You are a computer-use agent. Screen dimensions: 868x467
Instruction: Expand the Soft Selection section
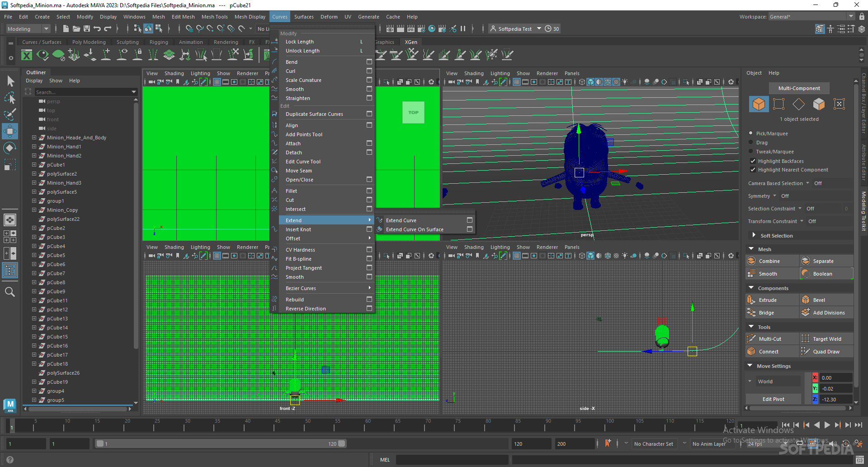[x=754, y=235]
